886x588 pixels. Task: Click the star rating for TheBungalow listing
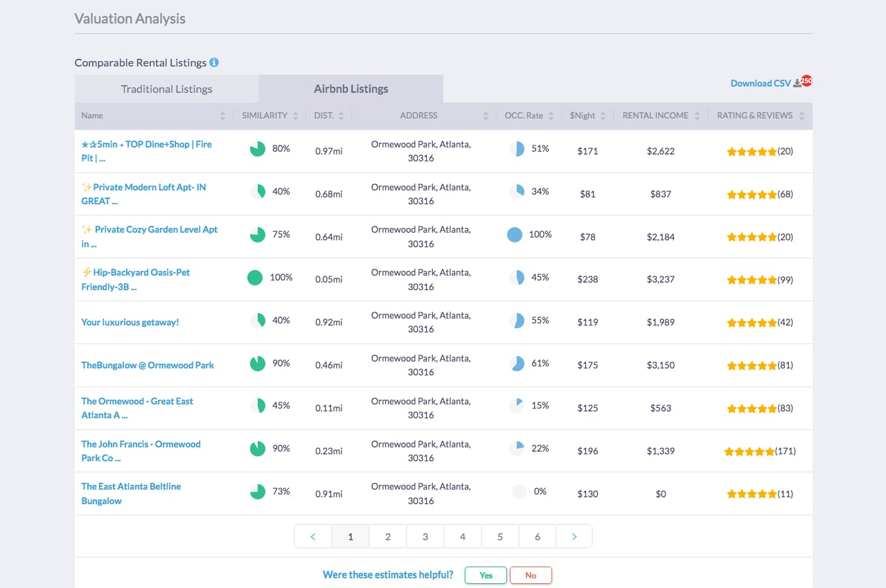pyautogui.click(x=750, y=365)
